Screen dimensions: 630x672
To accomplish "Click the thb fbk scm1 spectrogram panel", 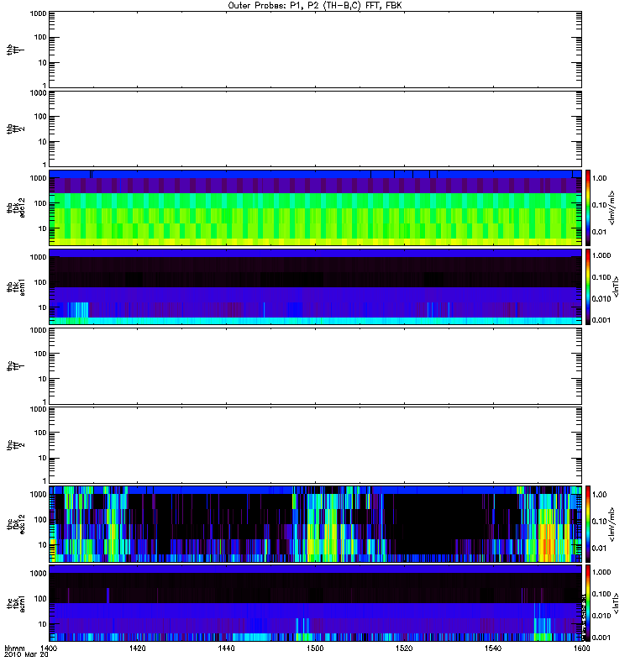I will 315,286.
